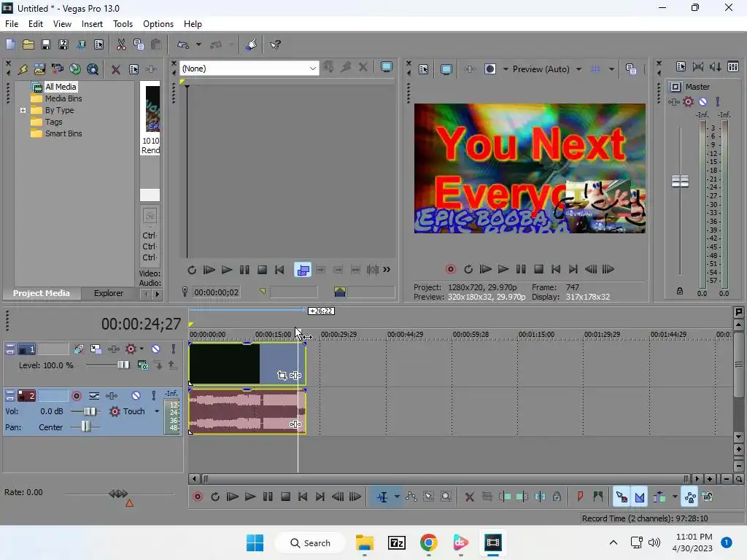747x560 pixels.
Task: Click track 2 volume slider
Action: point(90,411)
